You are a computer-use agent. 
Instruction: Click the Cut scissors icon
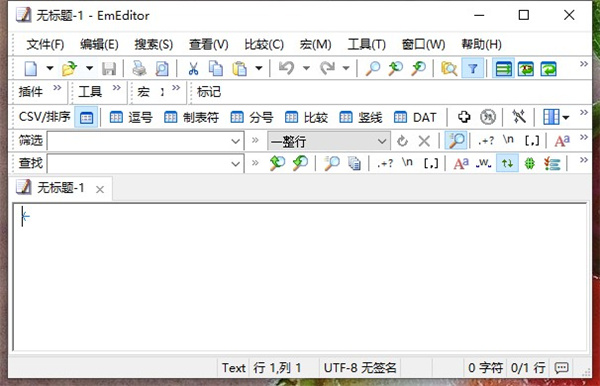point(193,69)
